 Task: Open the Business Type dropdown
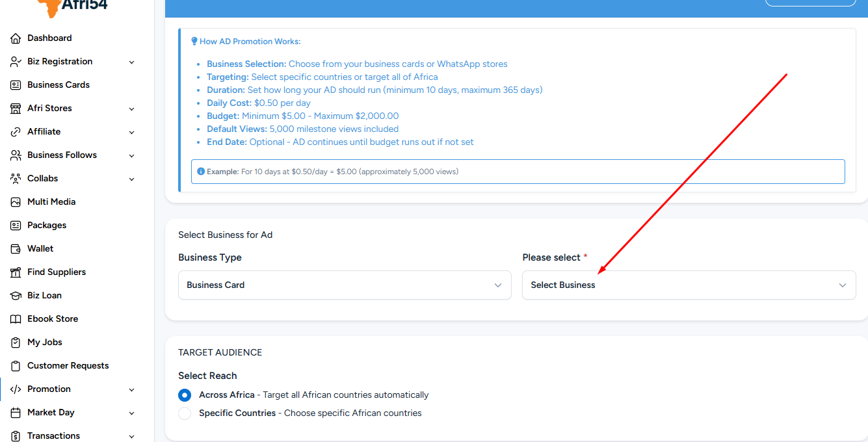[344, 285]
